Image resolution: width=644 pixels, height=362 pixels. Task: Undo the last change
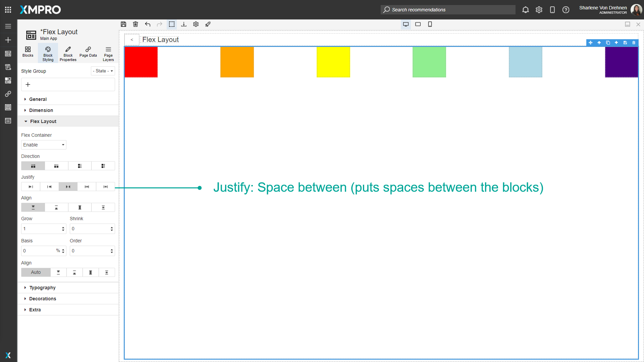pos(148,24)
